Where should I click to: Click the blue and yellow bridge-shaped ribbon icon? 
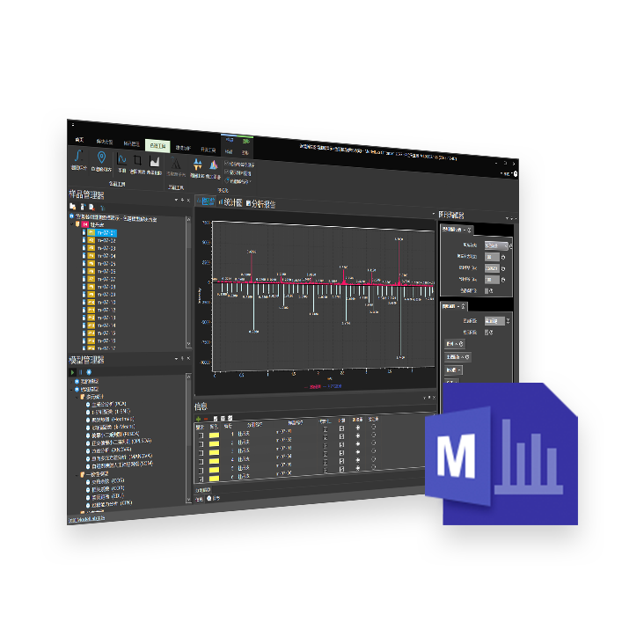click(x=198, y=165)
